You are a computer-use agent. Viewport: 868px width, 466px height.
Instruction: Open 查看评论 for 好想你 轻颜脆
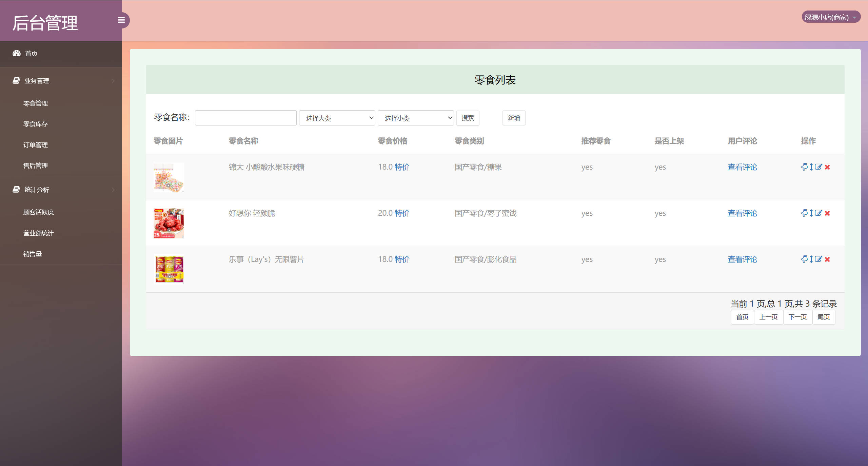point(742,213)
